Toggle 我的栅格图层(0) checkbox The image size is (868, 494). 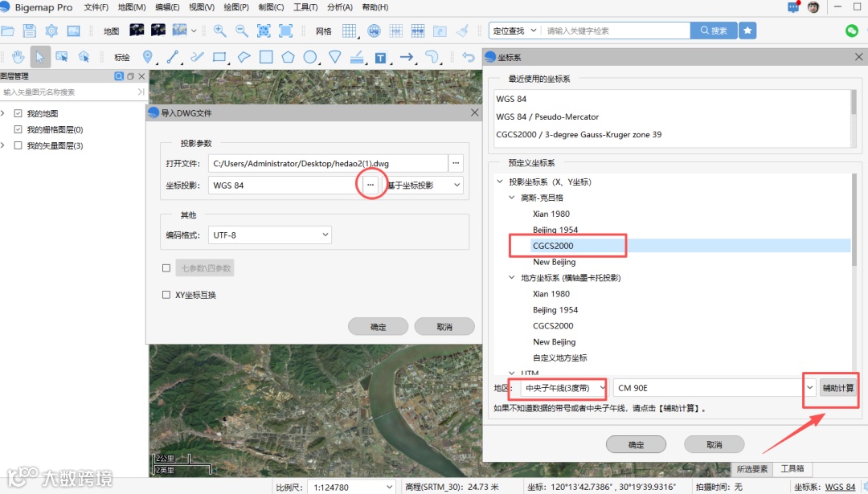click(x=18, y=129)
